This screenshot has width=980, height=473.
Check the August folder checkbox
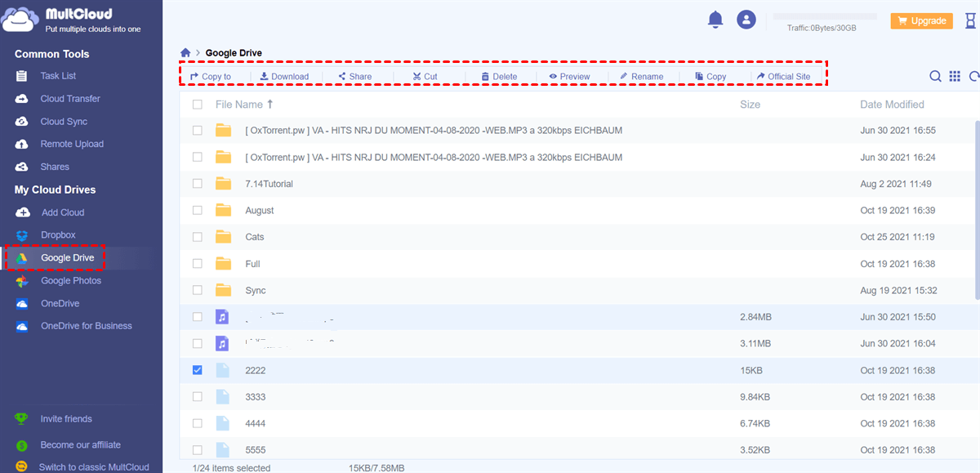197,210
